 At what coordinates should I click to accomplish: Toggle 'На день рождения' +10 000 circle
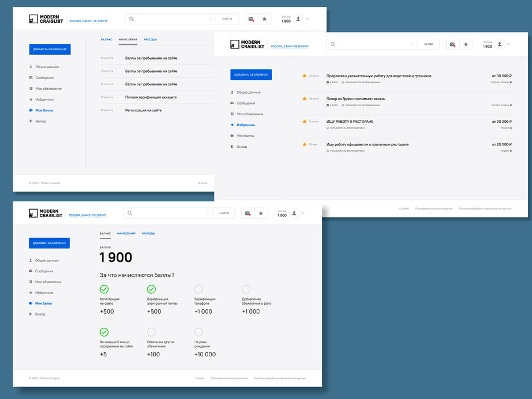click(199, 332)
